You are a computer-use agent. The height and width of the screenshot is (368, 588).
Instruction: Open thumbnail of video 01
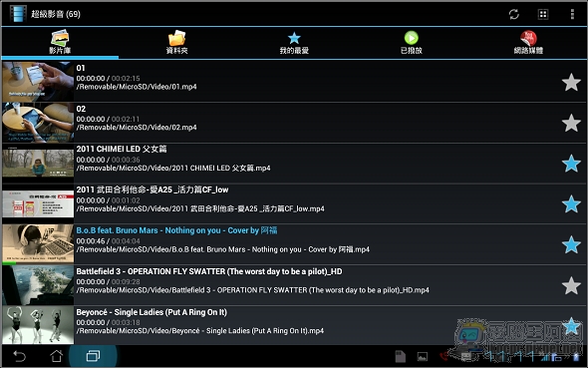click(38, 82)
